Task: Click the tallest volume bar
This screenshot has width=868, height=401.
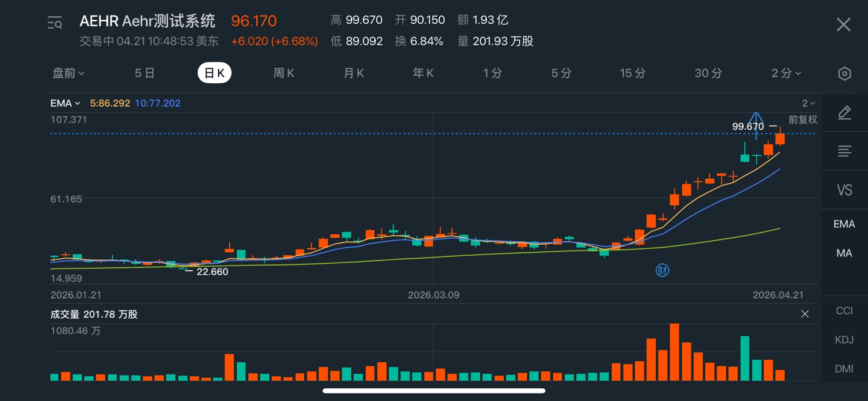Action: pyautogui.click(x=674, y=352)
